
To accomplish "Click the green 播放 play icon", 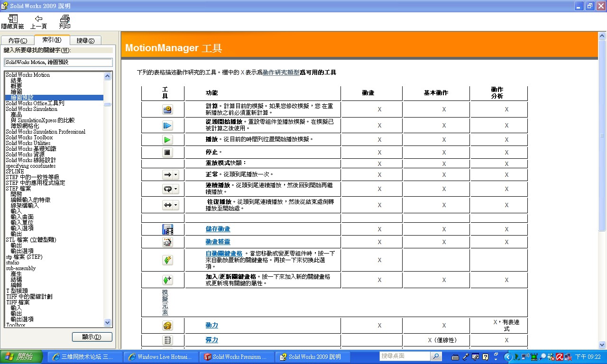I will (167, 140).
